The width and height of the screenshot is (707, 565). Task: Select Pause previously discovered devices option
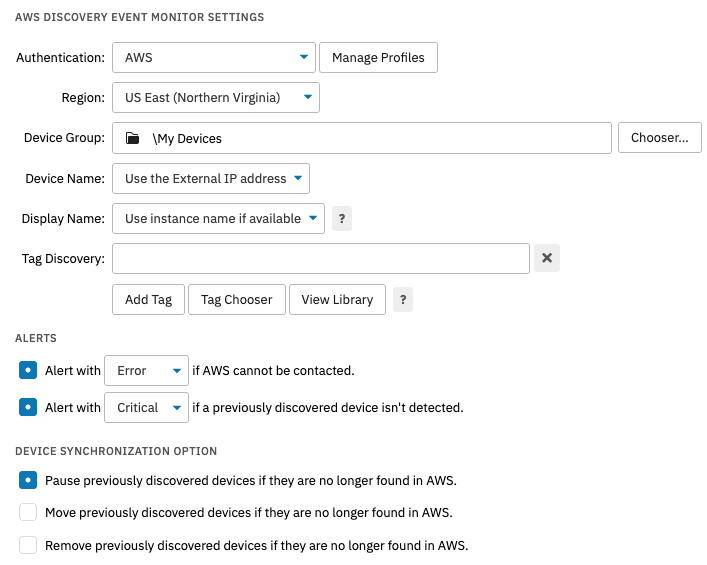click(28, 480)
